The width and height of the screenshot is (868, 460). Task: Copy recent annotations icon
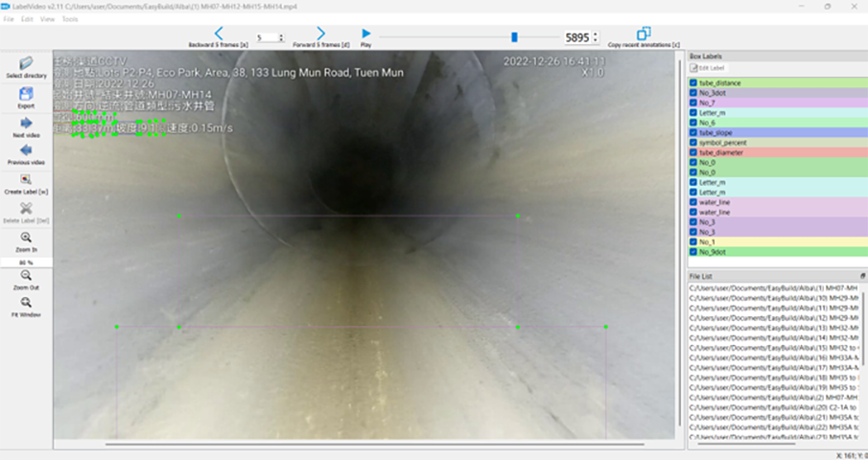coord(644,34)
